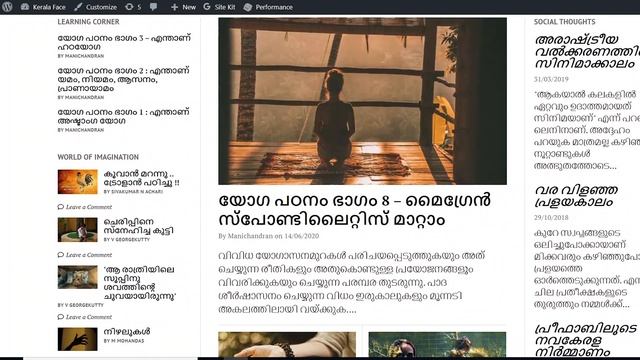Click the 14/06/2020 post date

pyautogui.click(x=302, y=236)
